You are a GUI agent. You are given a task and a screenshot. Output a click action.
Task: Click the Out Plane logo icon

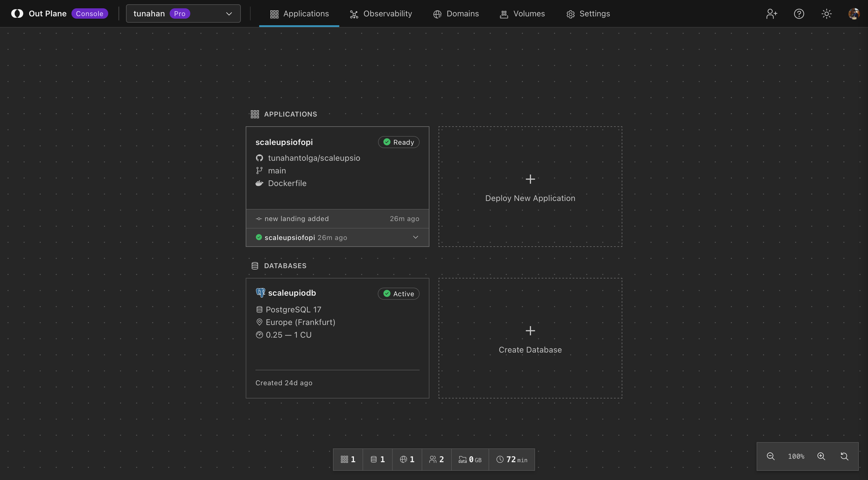(17, 13)
